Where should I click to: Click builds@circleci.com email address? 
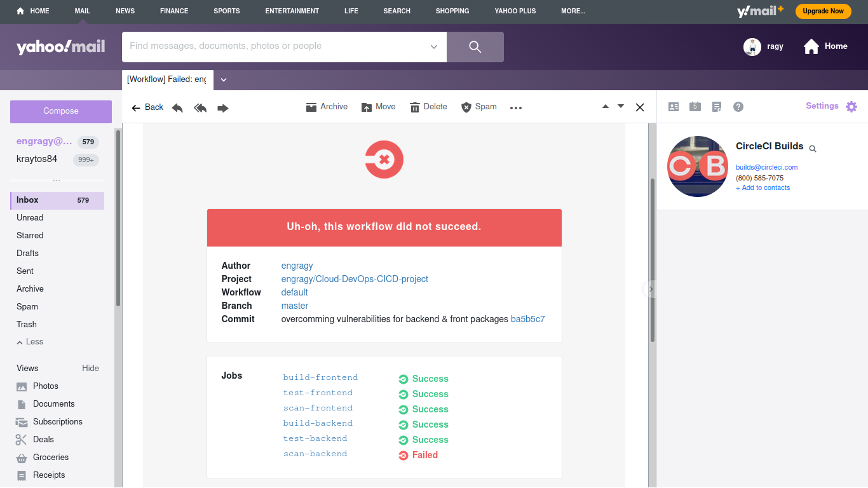point(766,168)
